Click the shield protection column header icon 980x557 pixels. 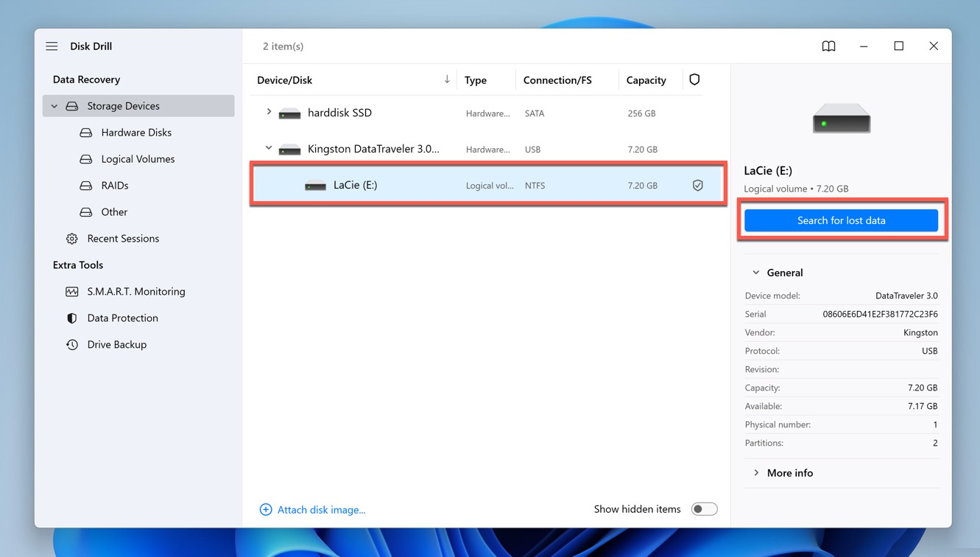[x=694, y=80]
